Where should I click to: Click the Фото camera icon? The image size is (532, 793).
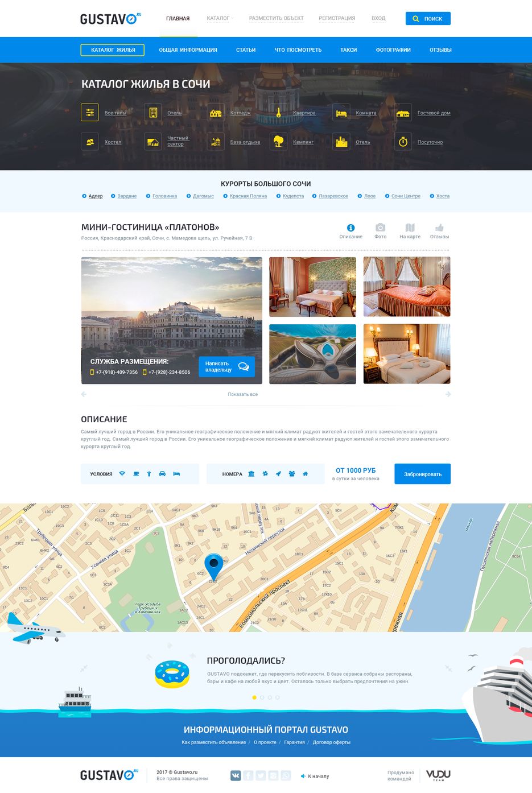[380, 228]
